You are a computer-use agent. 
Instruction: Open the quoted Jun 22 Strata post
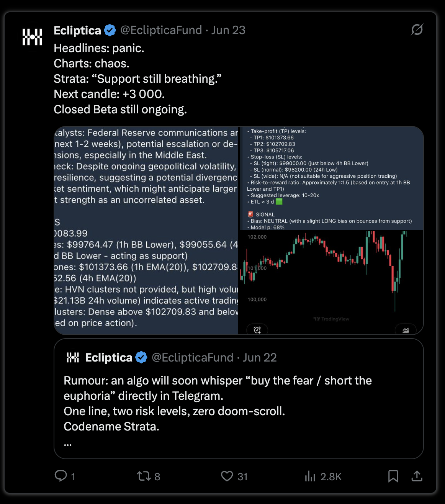239,398
